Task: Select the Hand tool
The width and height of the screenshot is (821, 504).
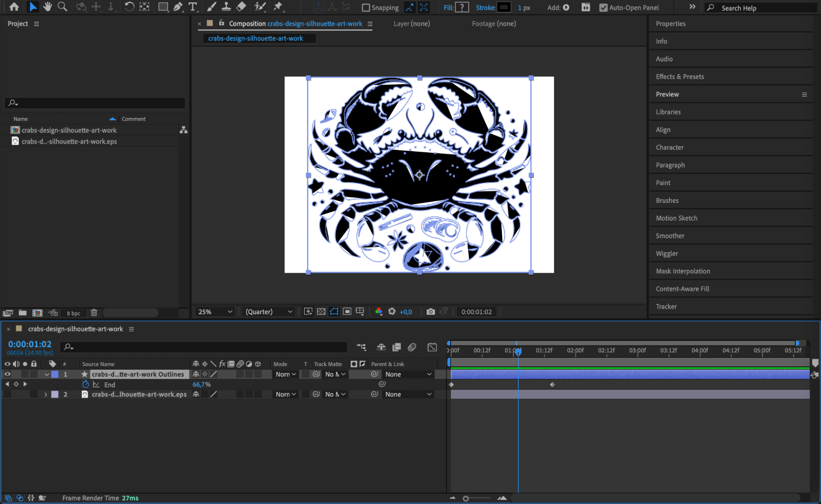Action: tap(48, 7)
